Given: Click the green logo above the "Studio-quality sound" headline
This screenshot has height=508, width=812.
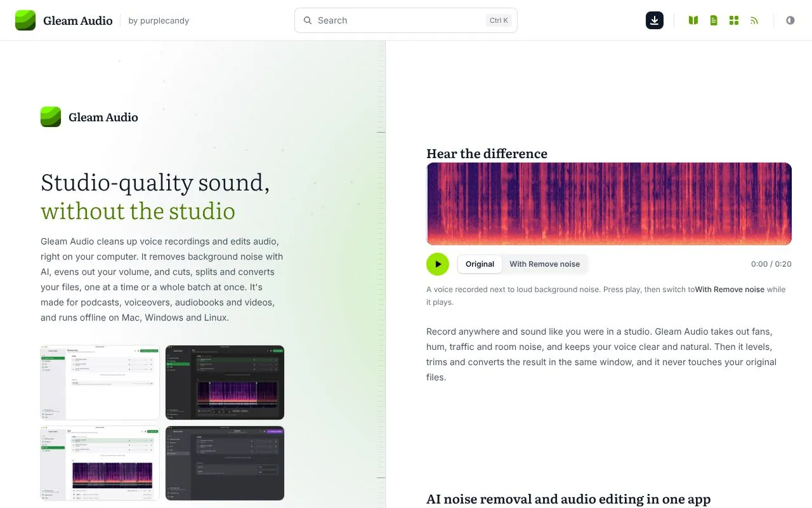Looking at the screenshot, I should pos(51,117).
